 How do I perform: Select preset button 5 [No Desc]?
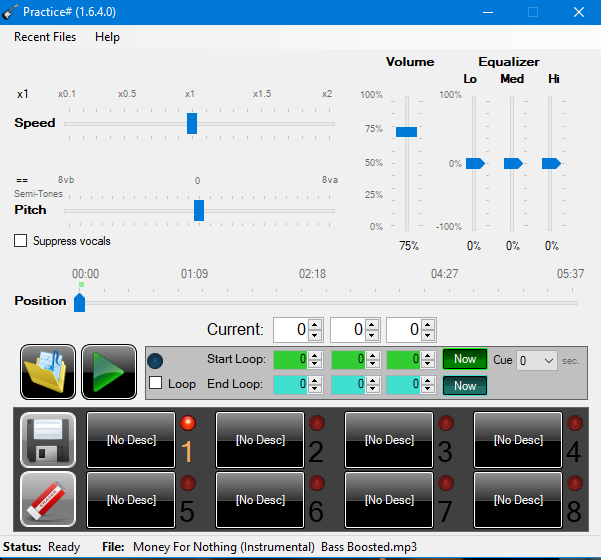pos(131,500)
